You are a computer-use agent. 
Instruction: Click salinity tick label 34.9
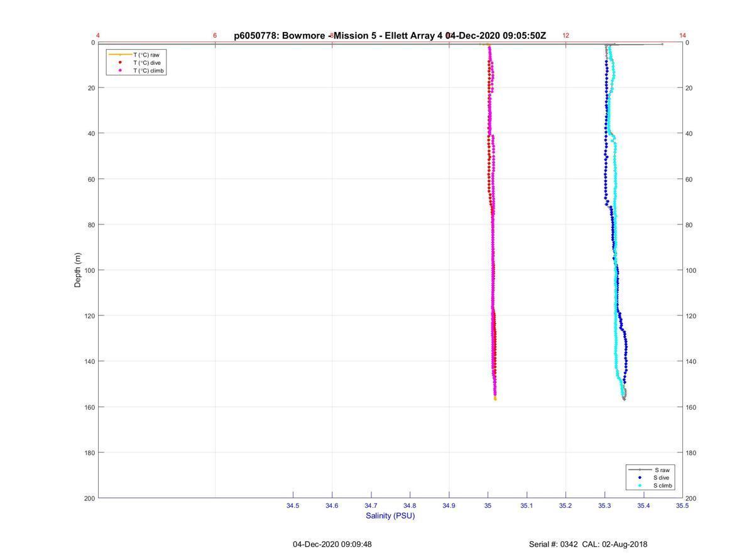[x=449, y=505]
